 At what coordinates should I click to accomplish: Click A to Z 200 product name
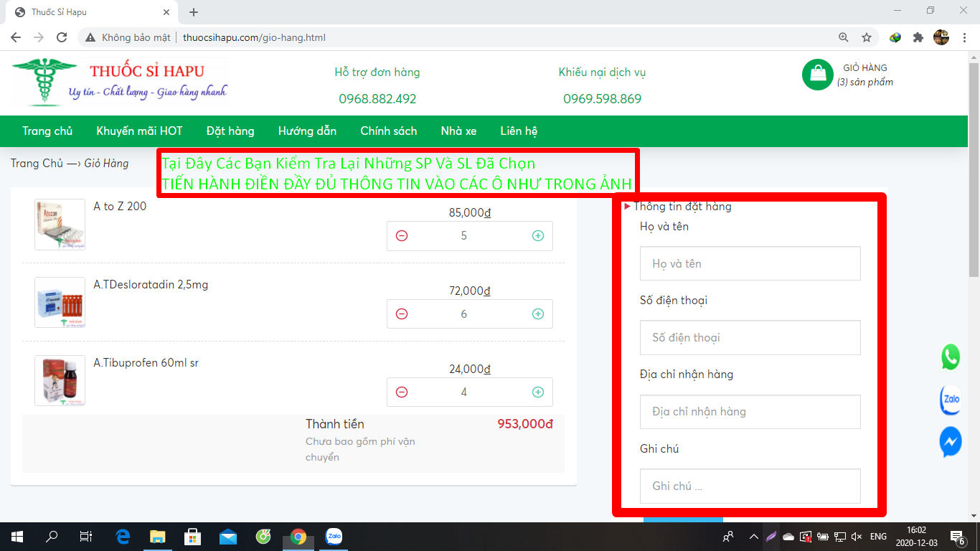120,206
